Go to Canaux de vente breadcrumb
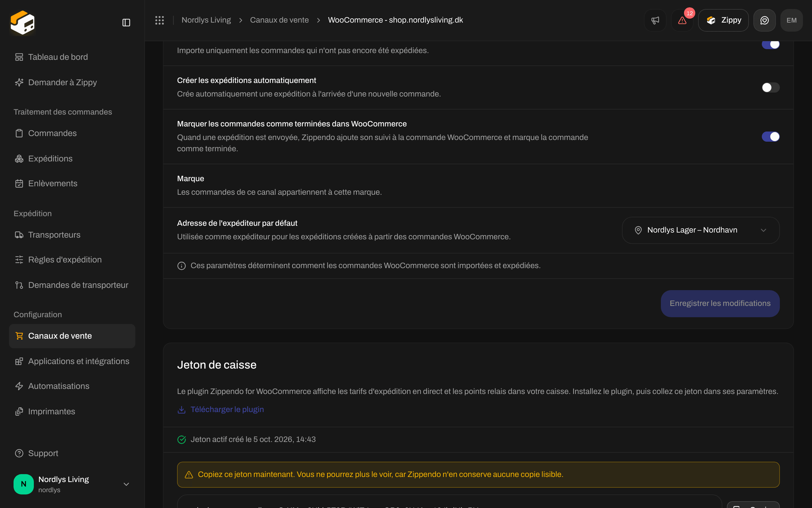Screen dimensions: 812x508 coord(279,20)
